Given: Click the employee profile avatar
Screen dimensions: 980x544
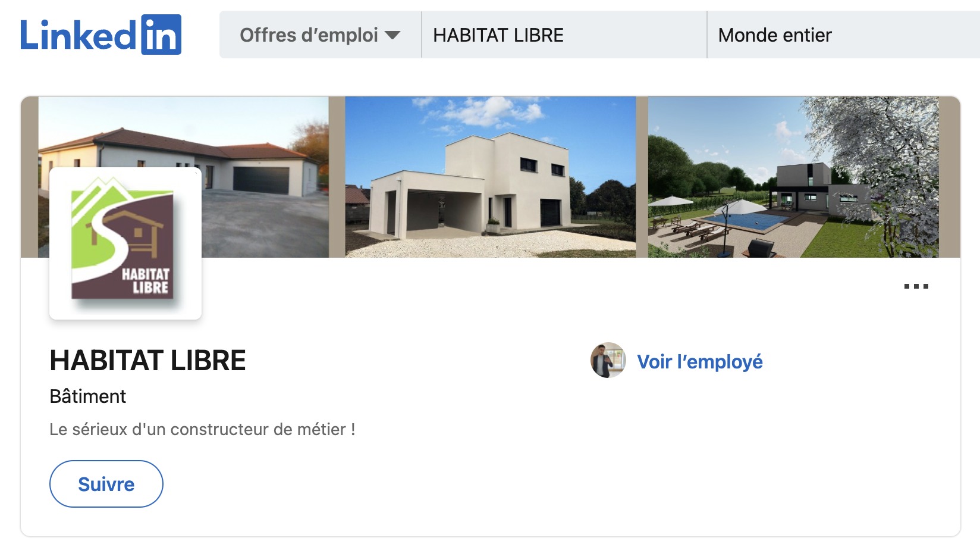Looking at the screenshot, I should [608, 360].
